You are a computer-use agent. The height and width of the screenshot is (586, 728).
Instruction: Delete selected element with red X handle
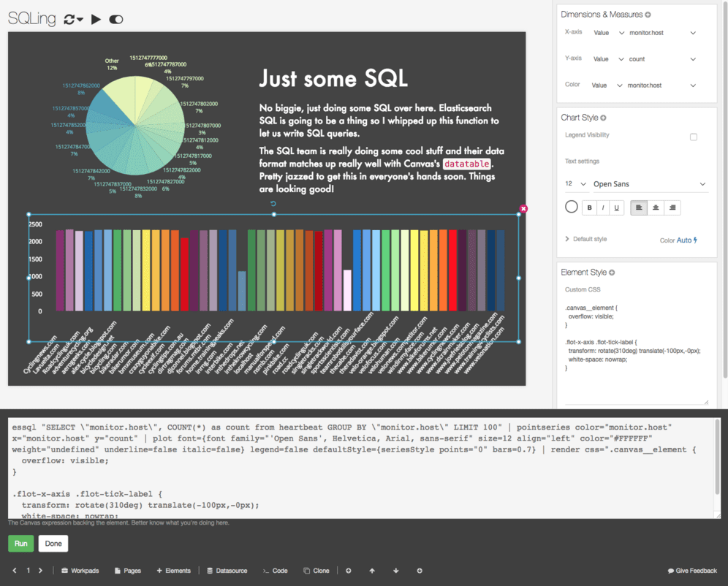(x=523, y=209)
